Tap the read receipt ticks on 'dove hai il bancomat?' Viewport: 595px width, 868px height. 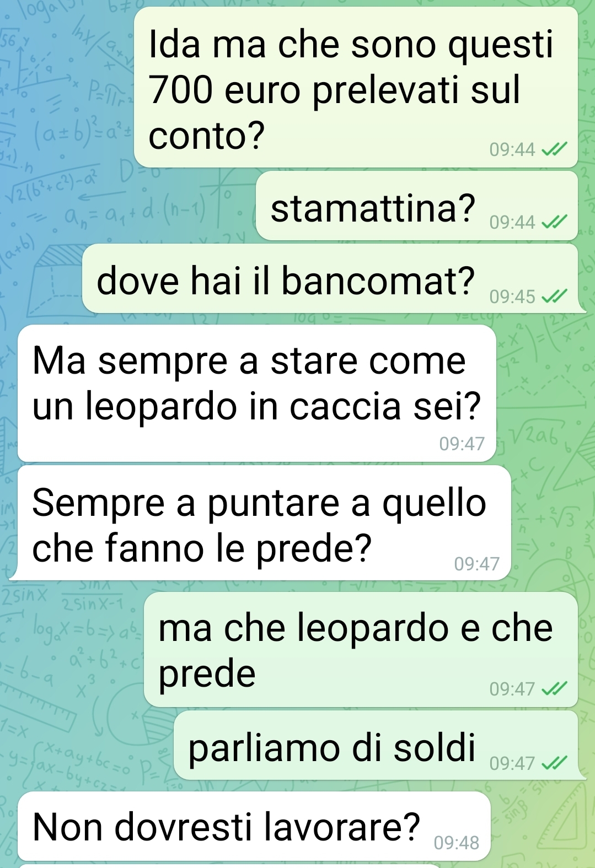click(554, 296)
